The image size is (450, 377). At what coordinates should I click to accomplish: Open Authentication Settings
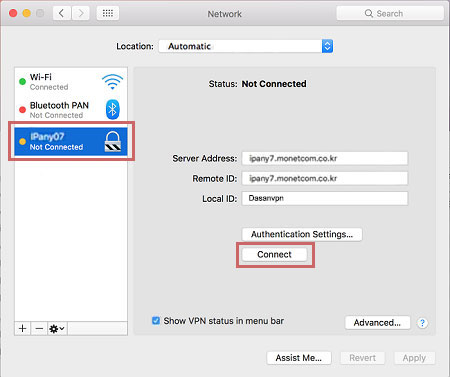(x=302, y=234)
